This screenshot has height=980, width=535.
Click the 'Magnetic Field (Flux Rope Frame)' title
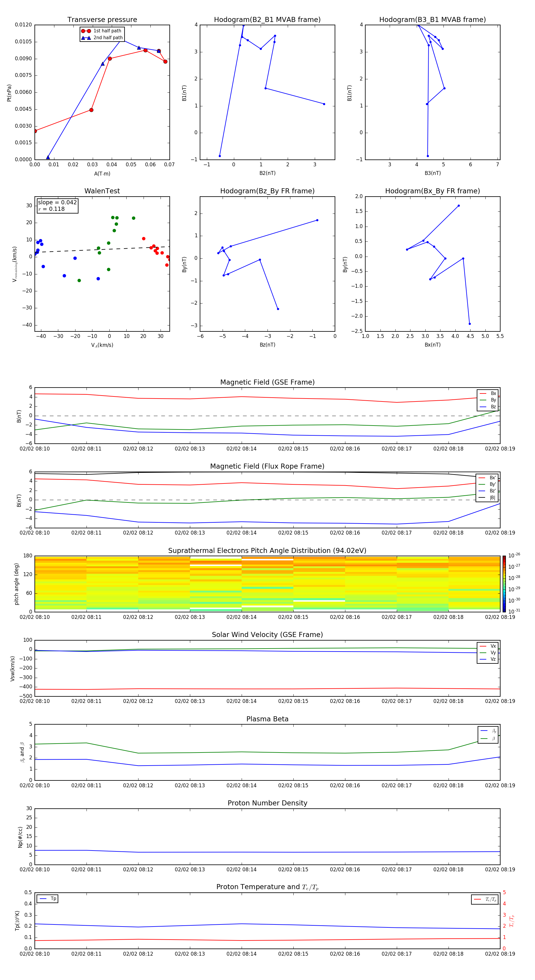(x=267, y=467)
